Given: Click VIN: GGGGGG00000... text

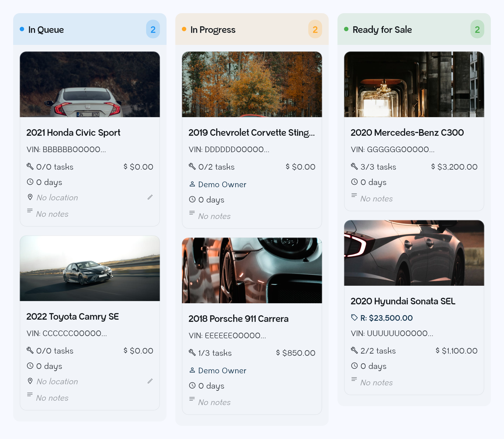Looking at the screenshot, I should (392, 149).
